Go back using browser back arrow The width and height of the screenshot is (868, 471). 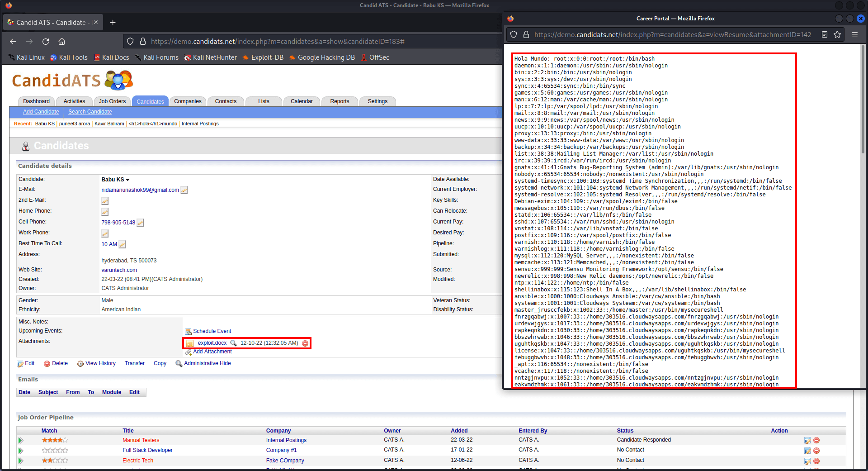point(13,42)
